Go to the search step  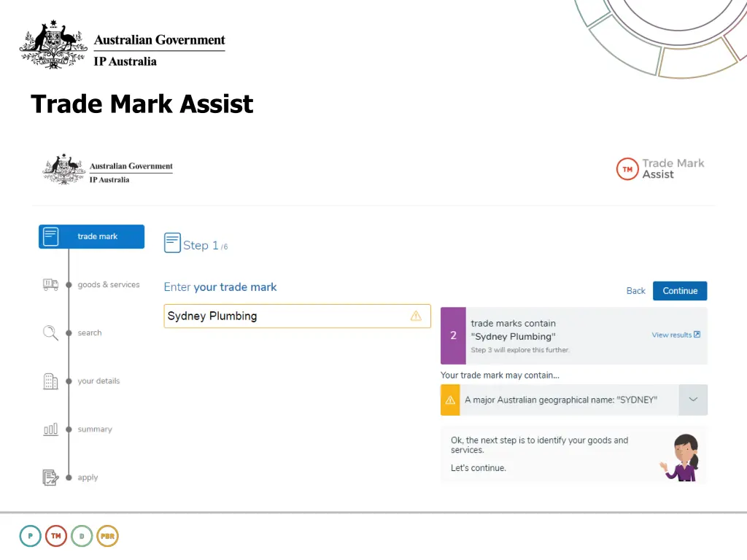[x=90, y=332]
